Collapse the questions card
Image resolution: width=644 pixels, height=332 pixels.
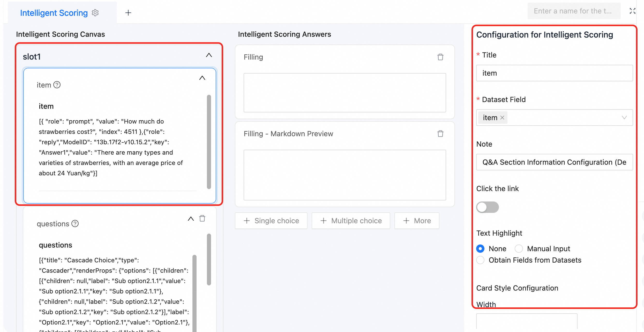pyautogui.click(x=191, y=219)
